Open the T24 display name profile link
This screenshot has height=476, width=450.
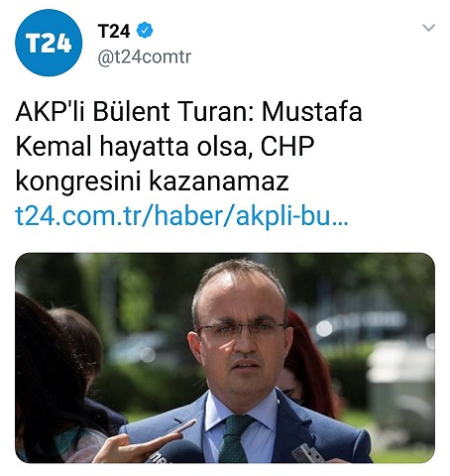pos(114,31)
